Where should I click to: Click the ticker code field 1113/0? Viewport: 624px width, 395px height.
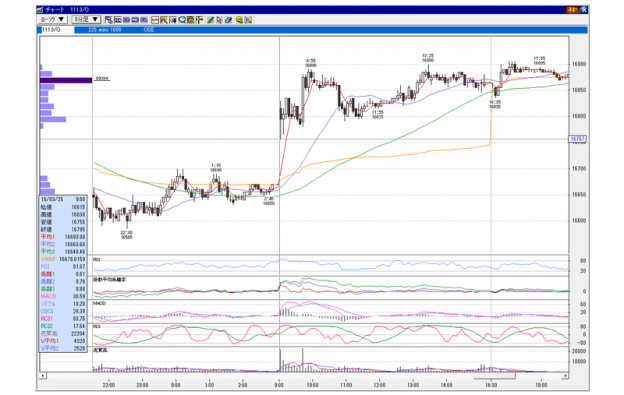(x=57, y=30)
